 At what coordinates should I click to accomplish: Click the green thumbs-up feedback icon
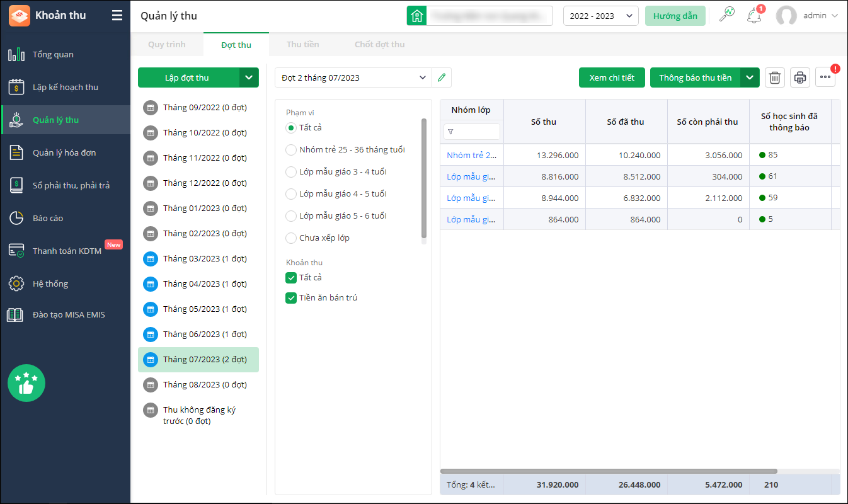26,383
